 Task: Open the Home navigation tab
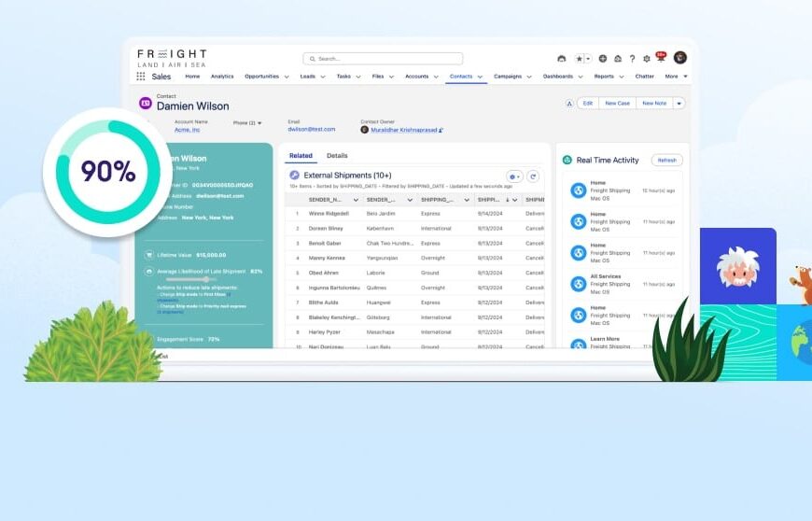click(192, 77)
